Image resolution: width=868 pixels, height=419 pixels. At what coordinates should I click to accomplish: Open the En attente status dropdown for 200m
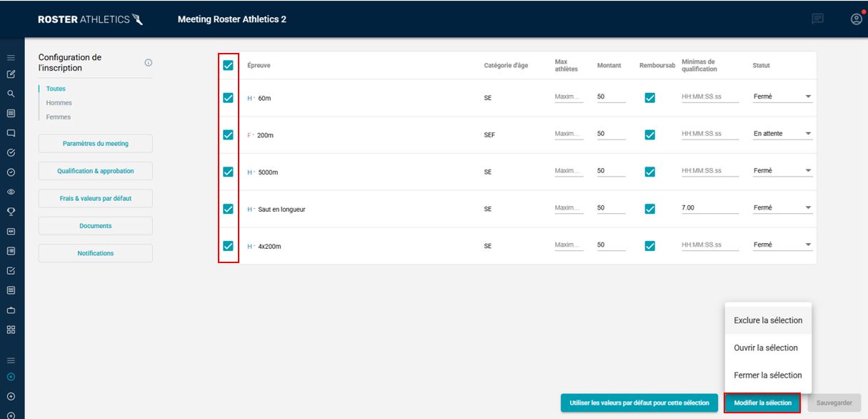coord(783,134)
